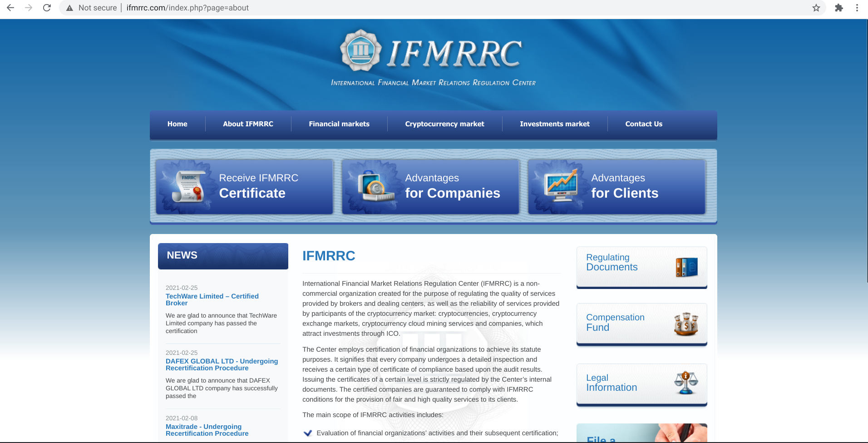Bookmark this page with the star icon
This screenshot has height=443, width=868.
tap(816, 8)
